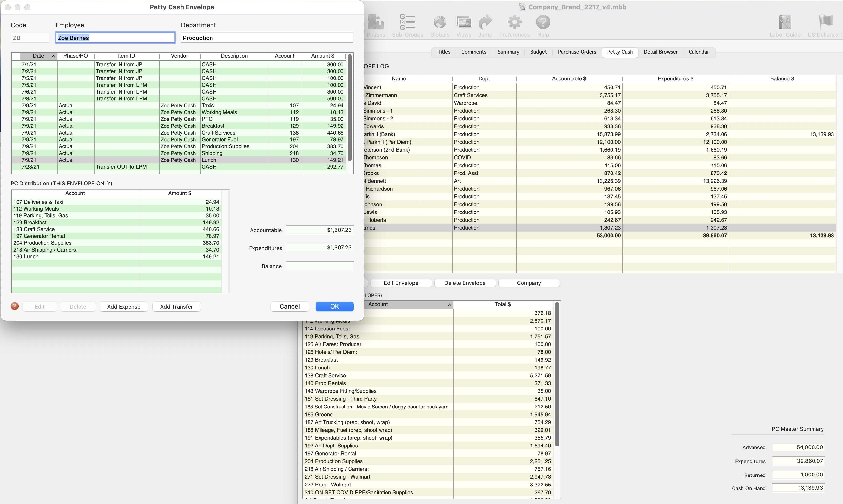Click the Advanced field showing 54,000.00
The width and height of the screenshot is (843, 504).
tap(798, 447)
